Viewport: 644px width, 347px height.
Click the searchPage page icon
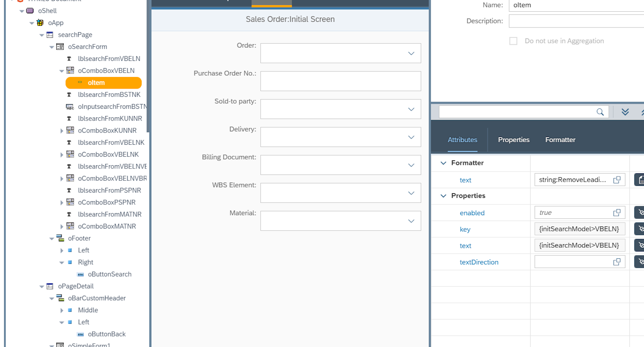pos(50,35)
